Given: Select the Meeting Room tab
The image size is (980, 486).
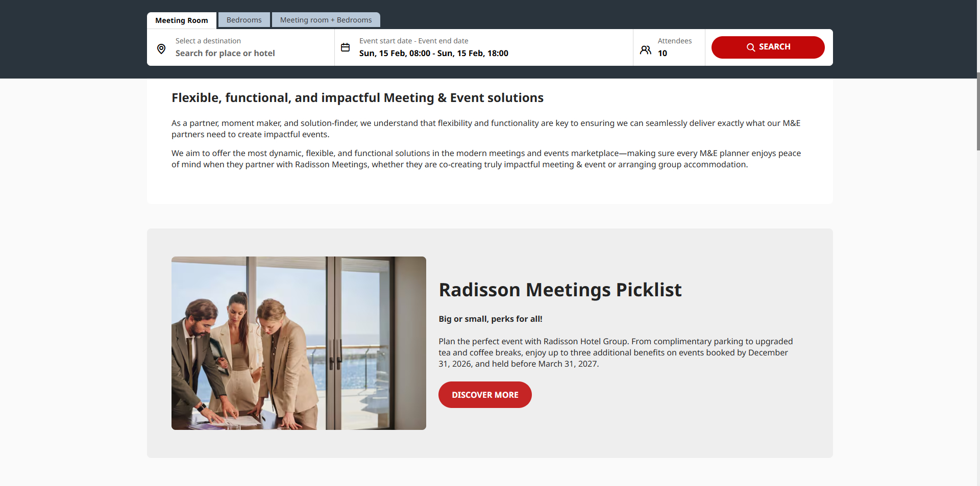Looking at the screenshot, I should pos(181,20).
